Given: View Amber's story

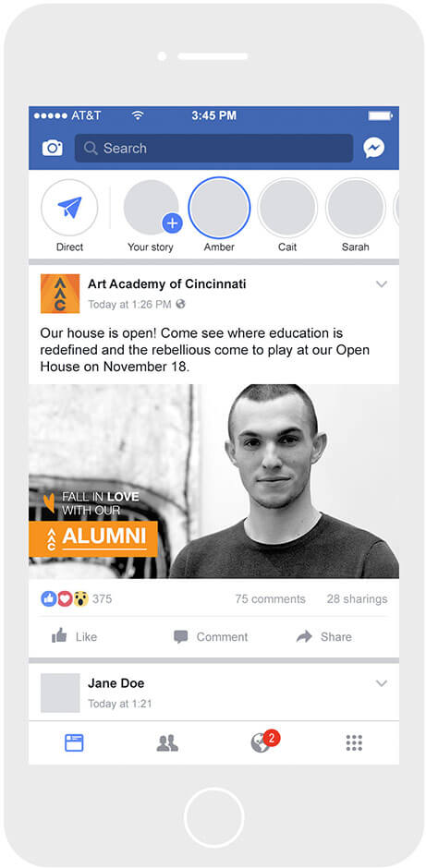Looking at the screenshot, I should [x=219, y=208].
